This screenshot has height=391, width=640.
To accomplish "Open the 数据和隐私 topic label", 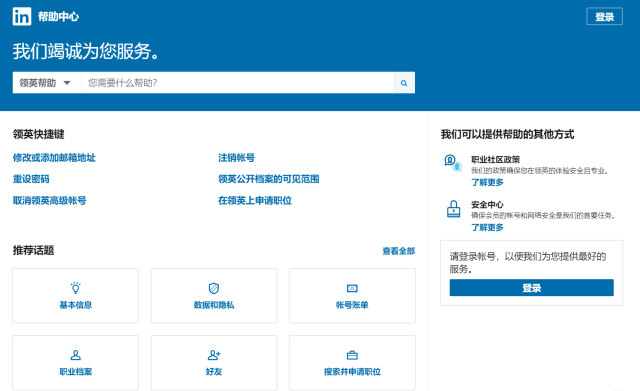I will pyautogui.click(x=214, y=305).
